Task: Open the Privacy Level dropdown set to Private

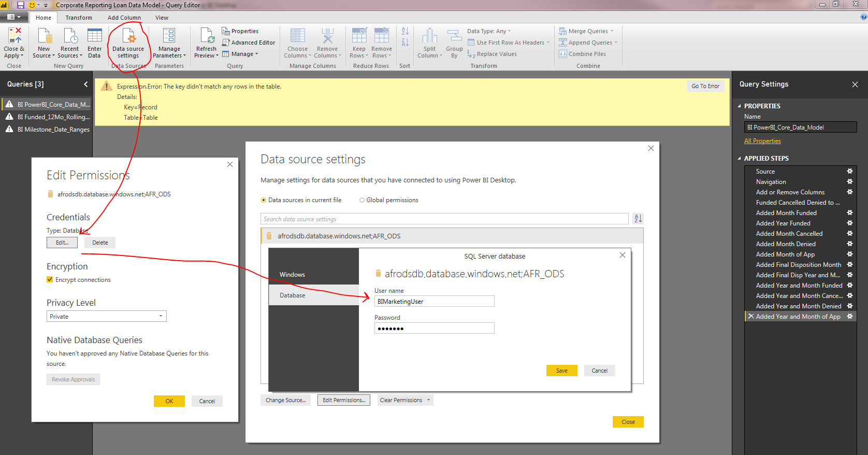Action: click(106, 316)
